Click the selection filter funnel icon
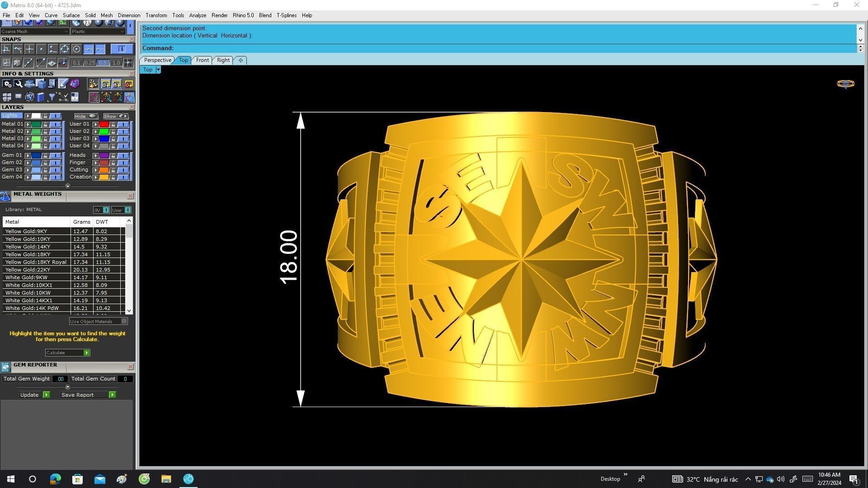 [x=52, y=97]
